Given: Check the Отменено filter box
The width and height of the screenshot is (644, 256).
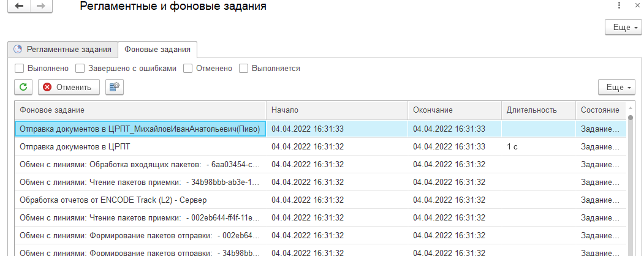Looking at the screenshot, I should pyautogui.click(x=188, y=69).
